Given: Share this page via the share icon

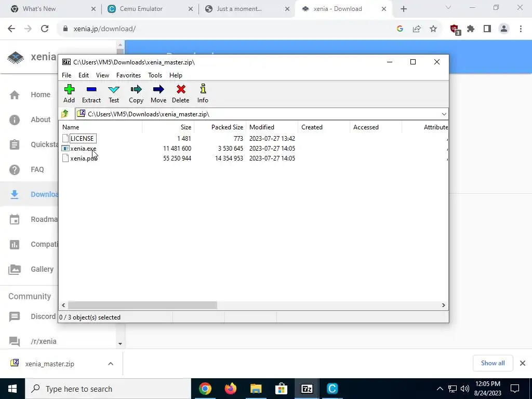Looking at the screenshot, I should tap(417, 29).
